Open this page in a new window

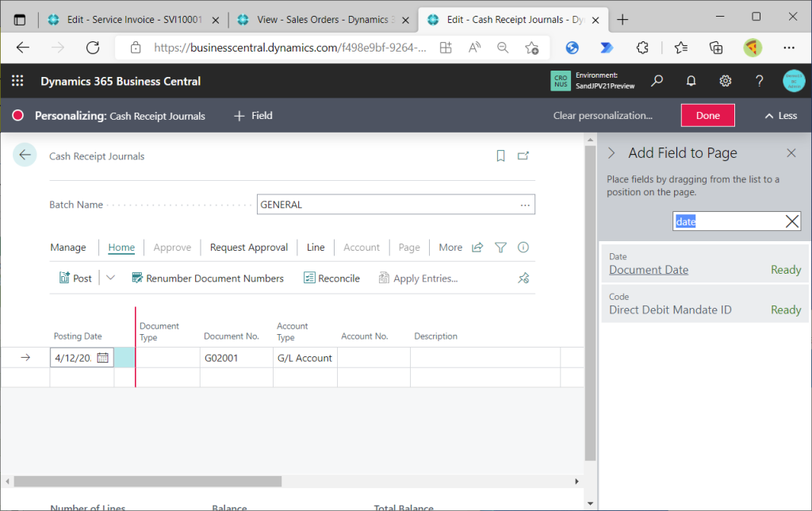point(523,156)
